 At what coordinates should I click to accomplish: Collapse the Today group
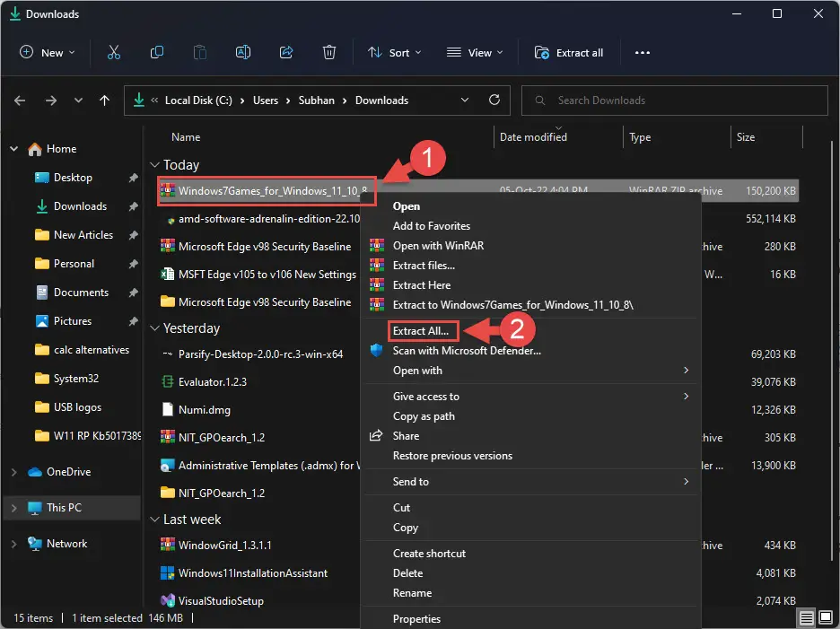[155, 164]
